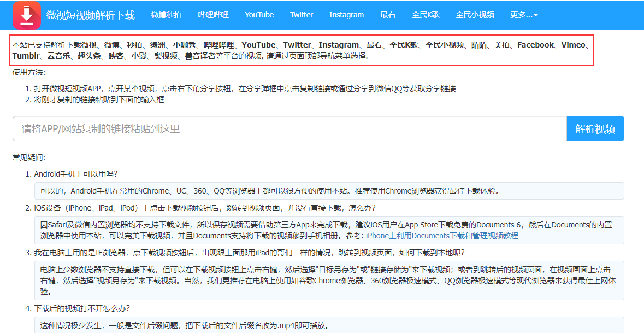Open 全民小视频 nav item
The image size is (644, 333).
[475, 15]
